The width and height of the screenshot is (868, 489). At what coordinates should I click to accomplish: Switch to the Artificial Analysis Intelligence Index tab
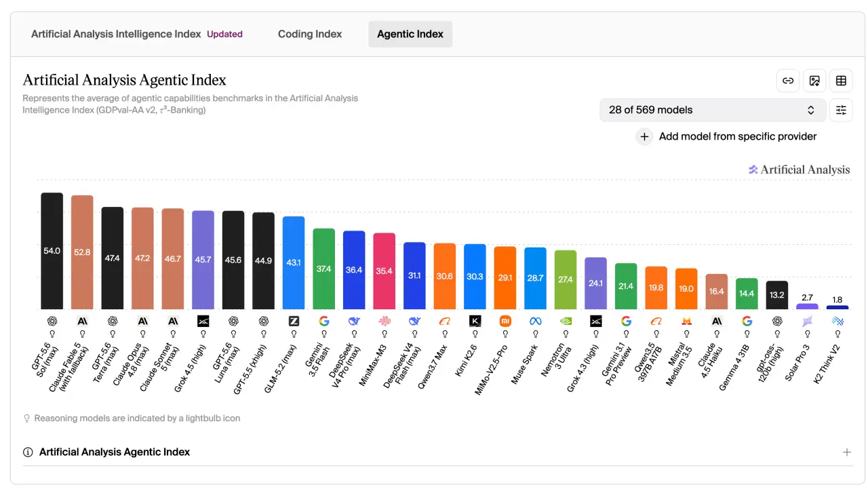pos(116,34)
